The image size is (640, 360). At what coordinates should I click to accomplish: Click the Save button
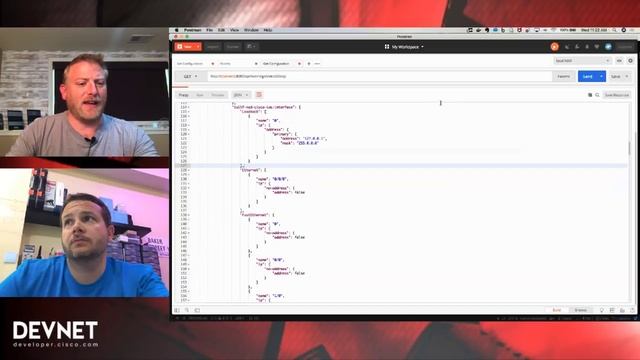point(616,76)
